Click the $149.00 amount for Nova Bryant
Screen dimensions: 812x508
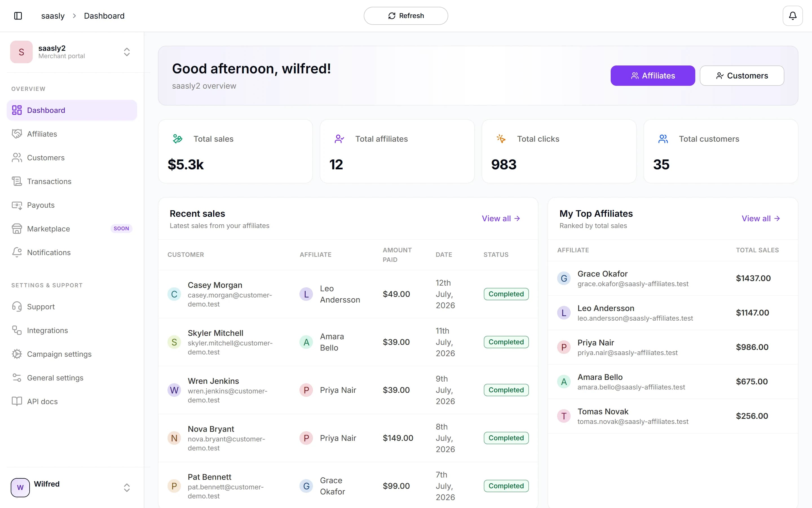pos(398,438)
